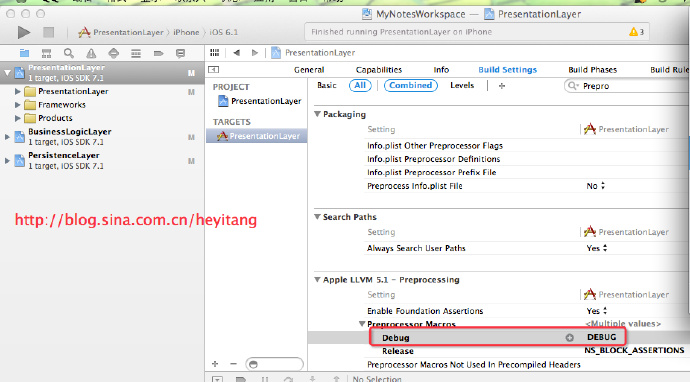690x382 pixels.
Task: Go back in editor history
Action: 237,53
